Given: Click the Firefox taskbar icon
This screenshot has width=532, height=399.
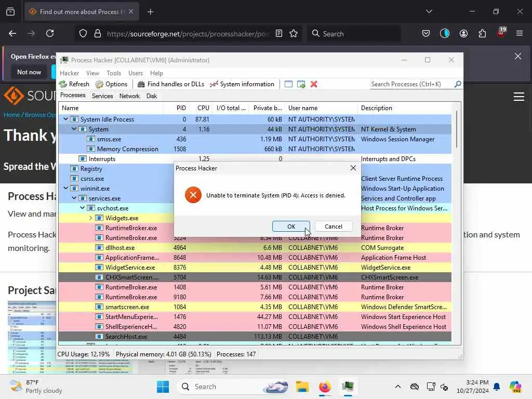Looking at the screenshot, I should (325, 387).
